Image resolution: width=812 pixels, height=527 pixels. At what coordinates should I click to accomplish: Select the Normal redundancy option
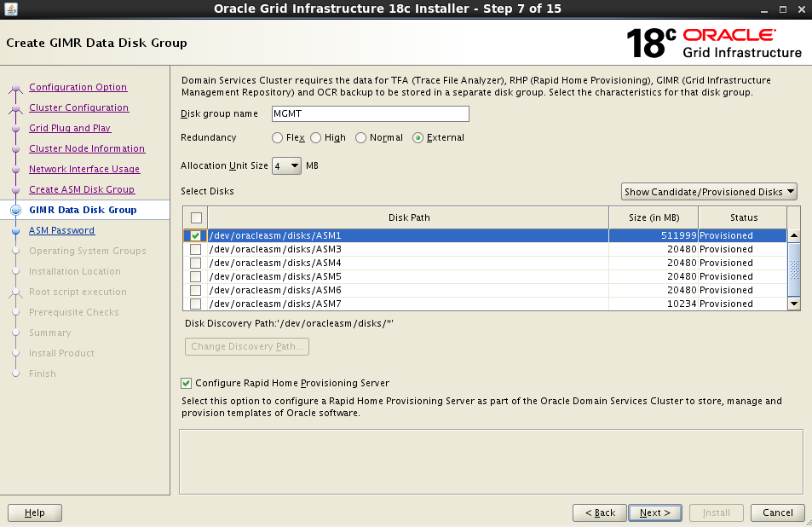pyautogui.click(x=361, y=138)
